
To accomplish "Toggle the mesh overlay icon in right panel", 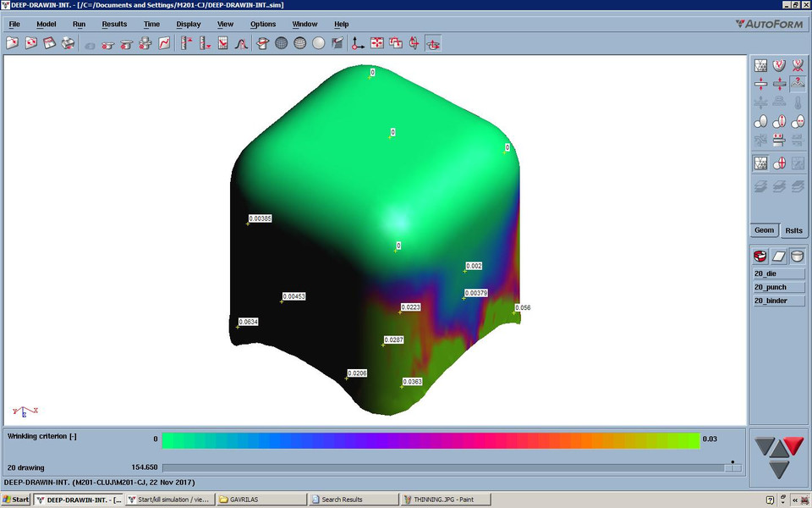I will click(760, 165).
